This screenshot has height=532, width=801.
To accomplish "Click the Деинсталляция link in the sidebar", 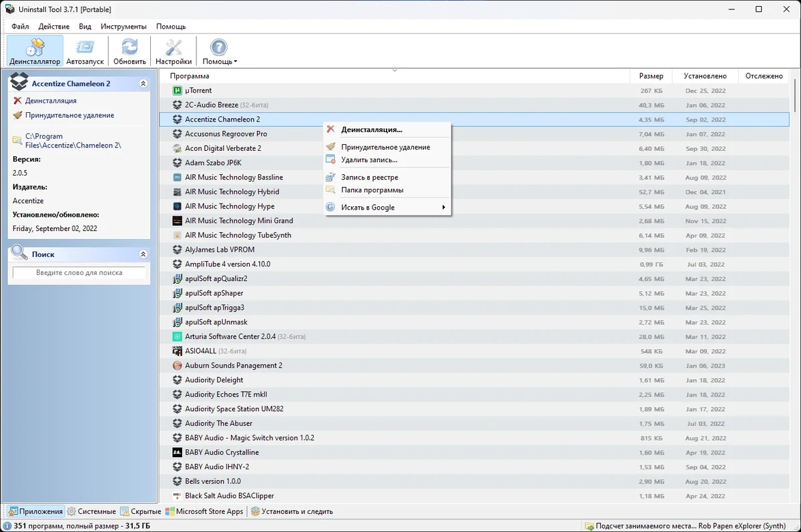I will [51, 101].
